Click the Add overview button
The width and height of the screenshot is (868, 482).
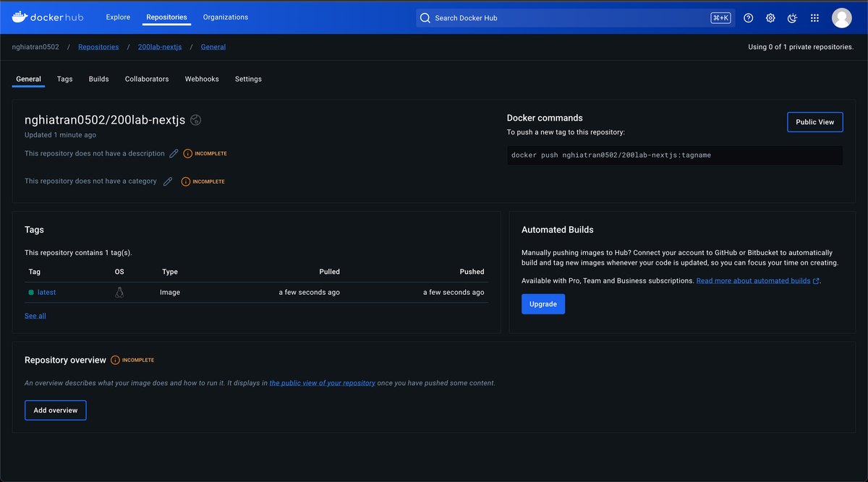(55, 410)
